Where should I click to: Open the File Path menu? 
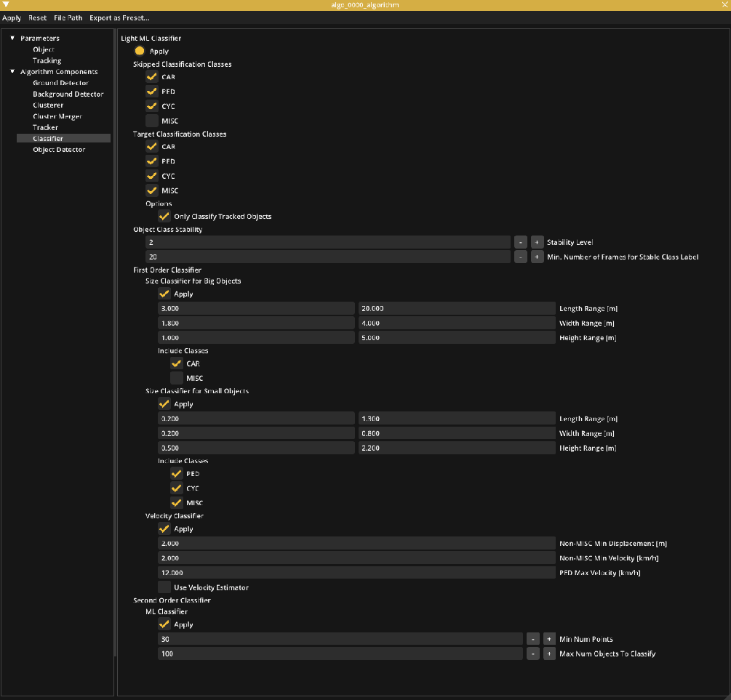pos(68,18)
